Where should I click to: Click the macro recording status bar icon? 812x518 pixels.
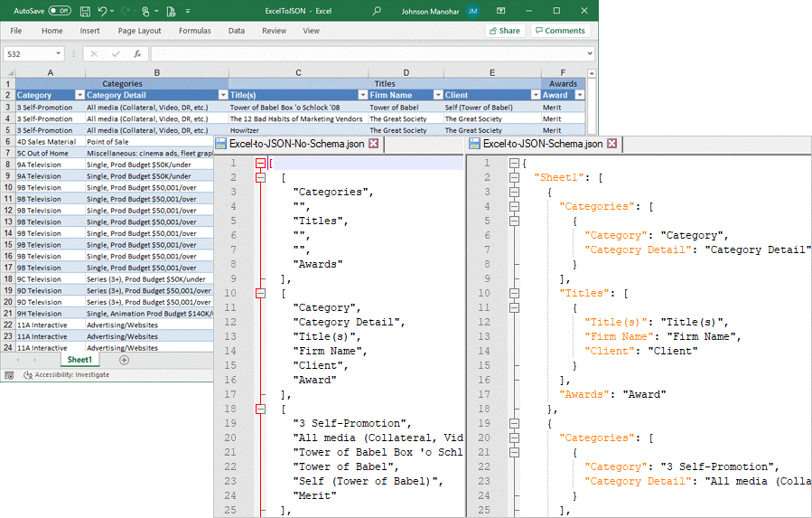[x=9, y=374]
